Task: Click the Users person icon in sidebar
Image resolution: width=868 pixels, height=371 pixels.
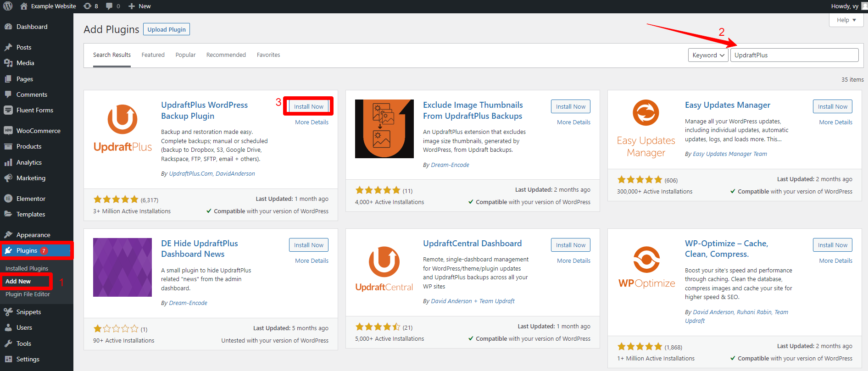Action: 8,327
